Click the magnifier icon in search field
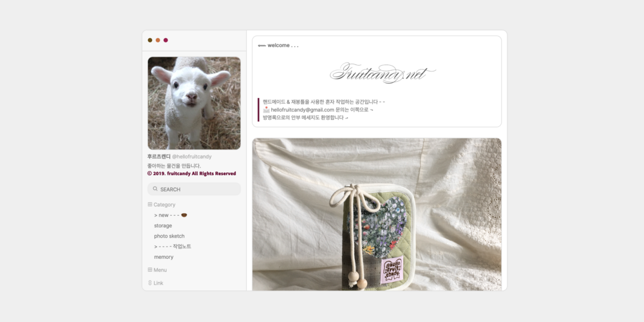 pos(155,189)
